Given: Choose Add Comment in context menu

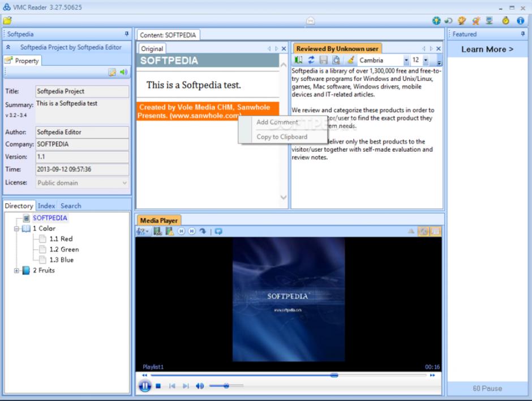Looking at the screenshot, I should (277, 122).
